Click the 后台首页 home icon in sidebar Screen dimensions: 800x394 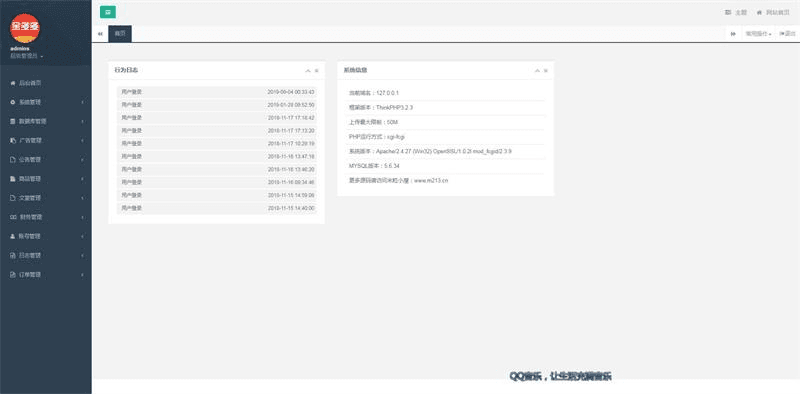click(x=13, y=83)
